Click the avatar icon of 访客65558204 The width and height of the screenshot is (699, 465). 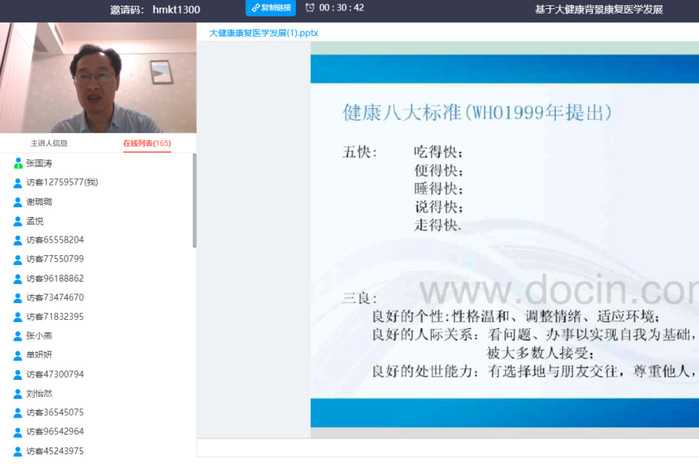17,240
